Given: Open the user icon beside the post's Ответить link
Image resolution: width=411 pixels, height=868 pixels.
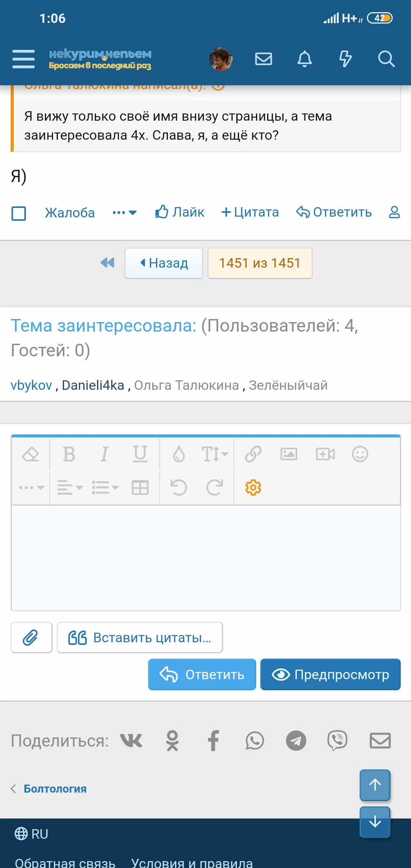Looking at the screenshot, I should [x=394, y=212].
